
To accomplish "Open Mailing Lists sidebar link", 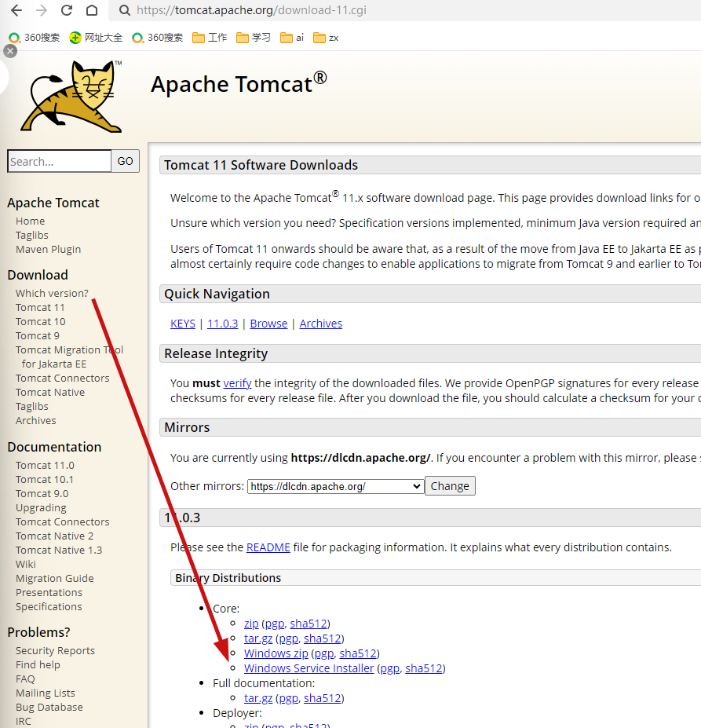I will [45, 693].
